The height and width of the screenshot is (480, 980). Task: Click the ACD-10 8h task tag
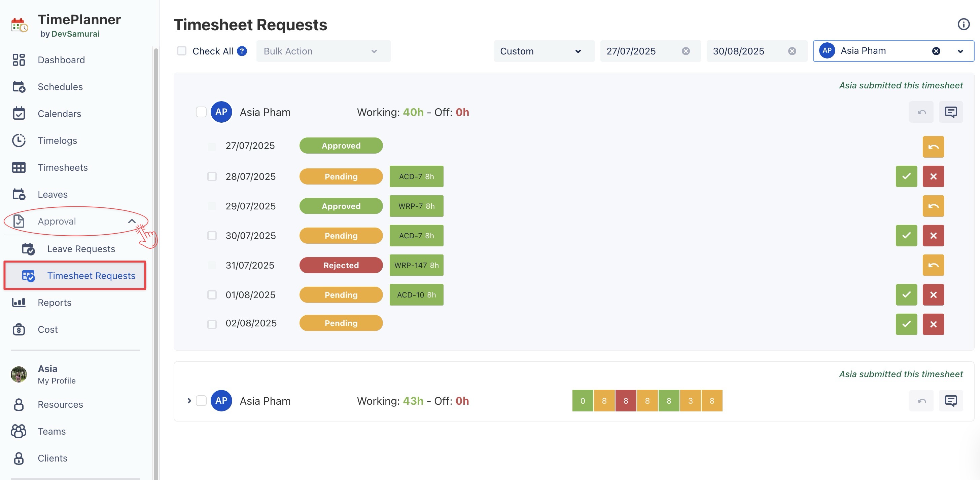coord(416,295)
